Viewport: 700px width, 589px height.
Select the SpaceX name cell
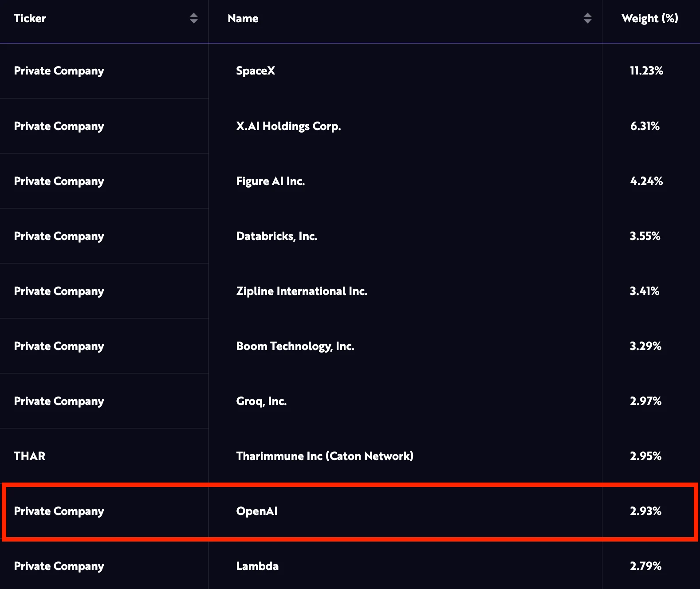[256, 71]
